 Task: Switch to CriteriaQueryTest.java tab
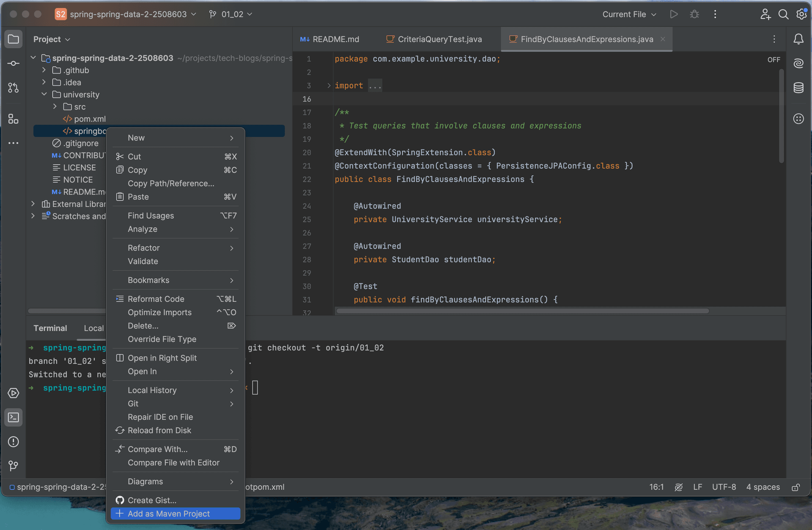pyautogui.click(x=434, y=39)
